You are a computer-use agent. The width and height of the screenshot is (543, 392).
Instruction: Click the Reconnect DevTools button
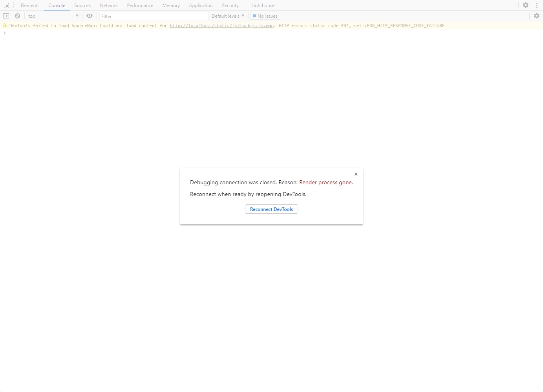(x=271, y=209)
